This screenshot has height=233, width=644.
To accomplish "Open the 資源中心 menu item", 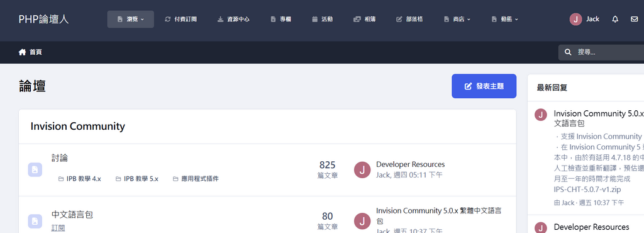I will (x=233, y=20).
